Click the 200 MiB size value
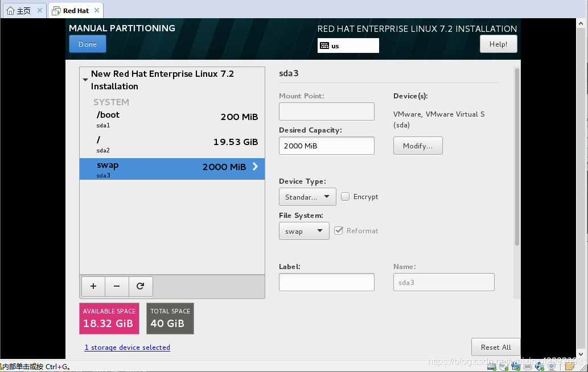588x372 pixels. pyautogui.click(x=239, y=117)
